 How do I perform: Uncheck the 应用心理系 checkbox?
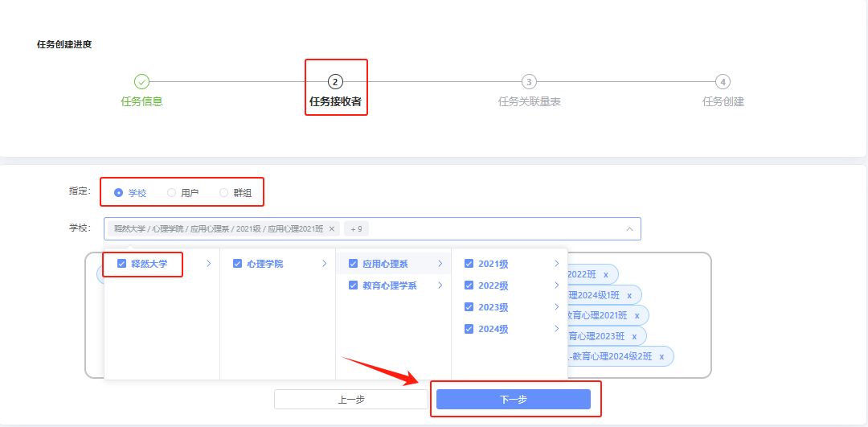tap(353, 264)
